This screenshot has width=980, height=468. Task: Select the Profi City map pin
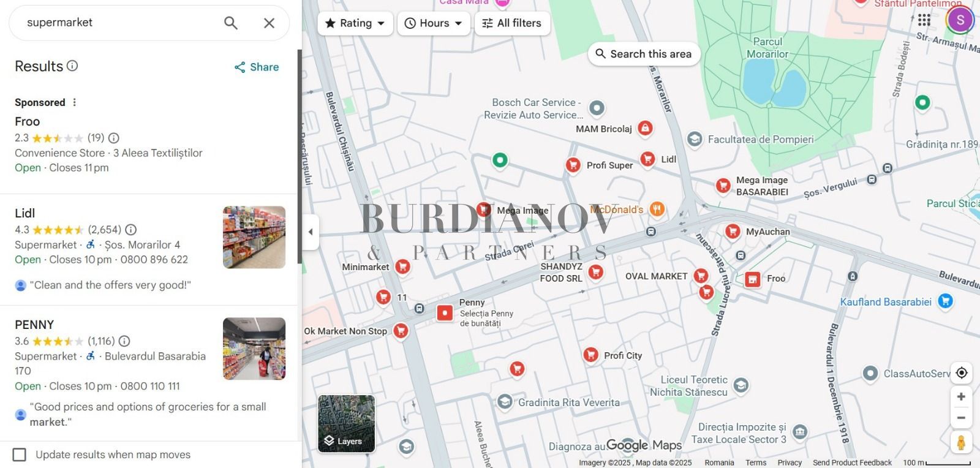point(591,355)
